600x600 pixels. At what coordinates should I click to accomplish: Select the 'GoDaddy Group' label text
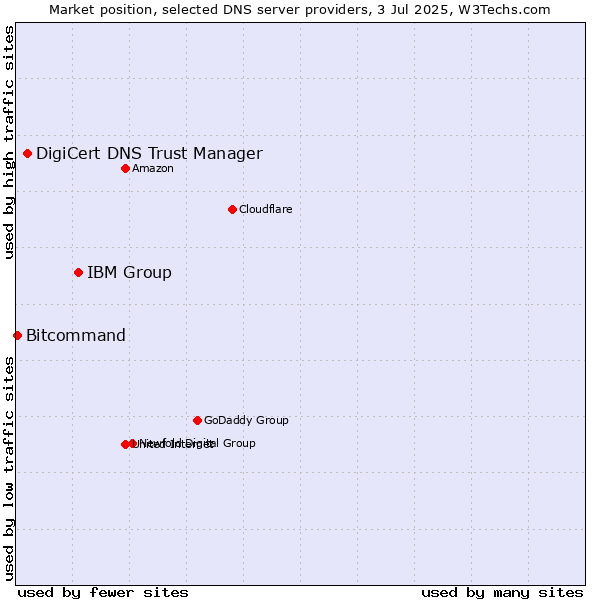pyautogui.click(x=246, y=420)
